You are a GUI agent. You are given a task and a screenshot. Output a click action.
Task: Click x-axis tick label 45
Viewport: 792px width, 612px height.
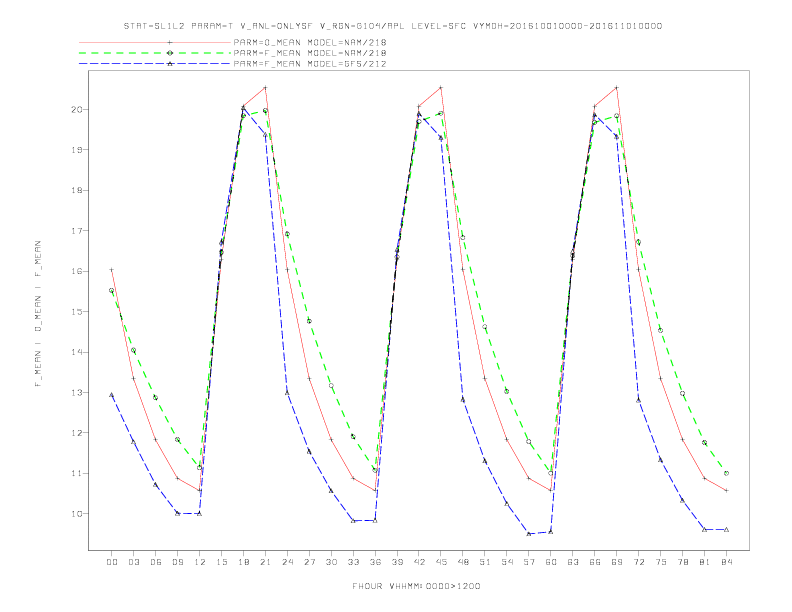click(x=441, y=562)
